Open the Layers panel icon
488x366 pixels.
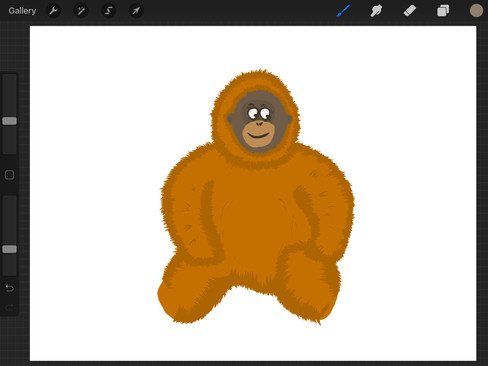(443, 11)
